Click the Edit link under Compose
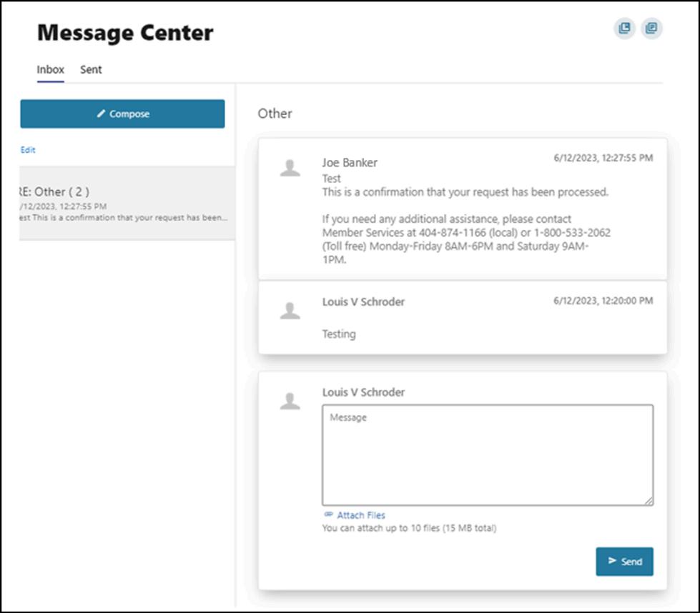The height and width of the screenshot is (613, 700). (28, 150)
